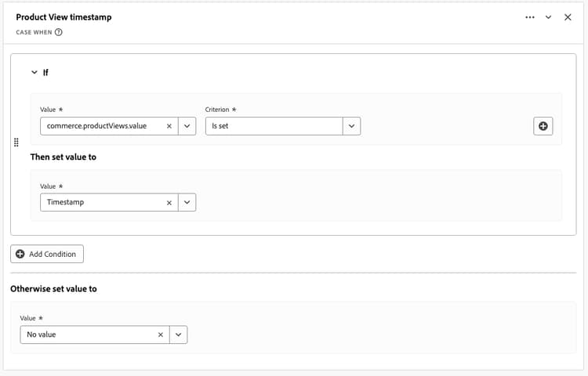The image size is (588, 376).
Task: Click the 'No value' input field
Action: (95, 334)
